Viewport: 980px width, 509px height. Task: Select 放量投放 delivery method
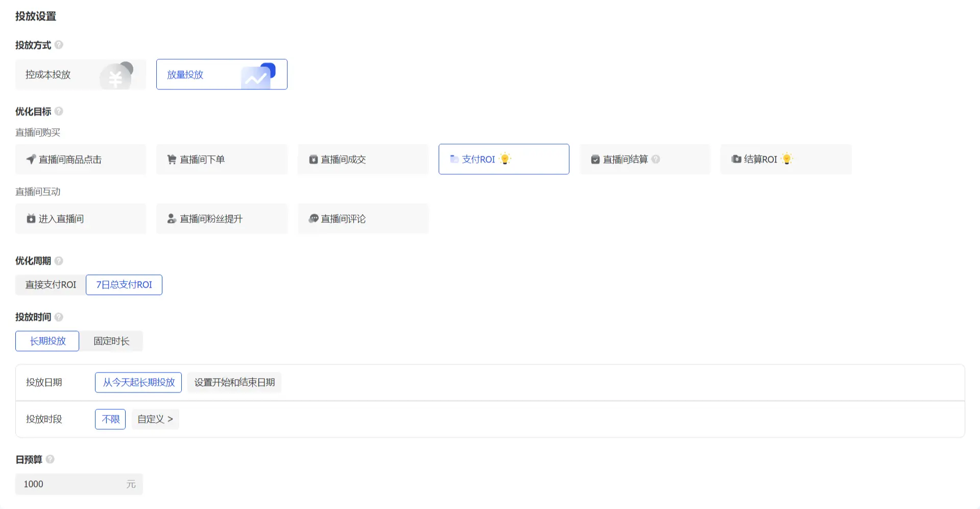point(221,75)
